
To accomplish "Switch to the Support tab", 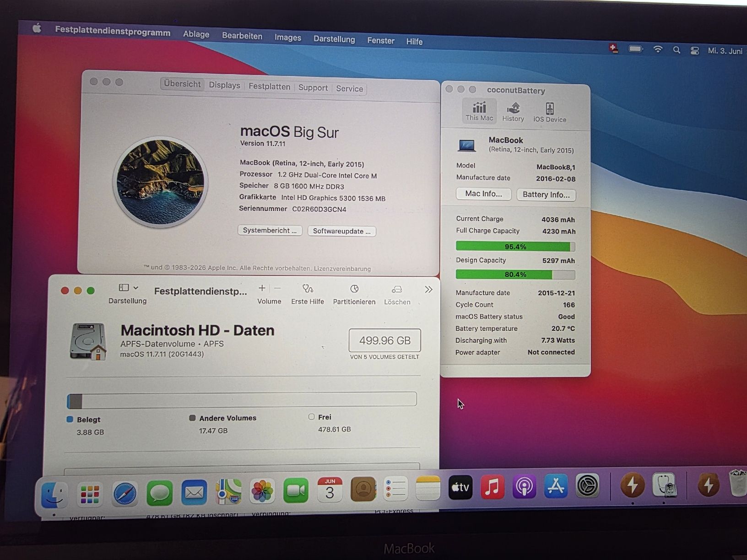I will 313,87.
